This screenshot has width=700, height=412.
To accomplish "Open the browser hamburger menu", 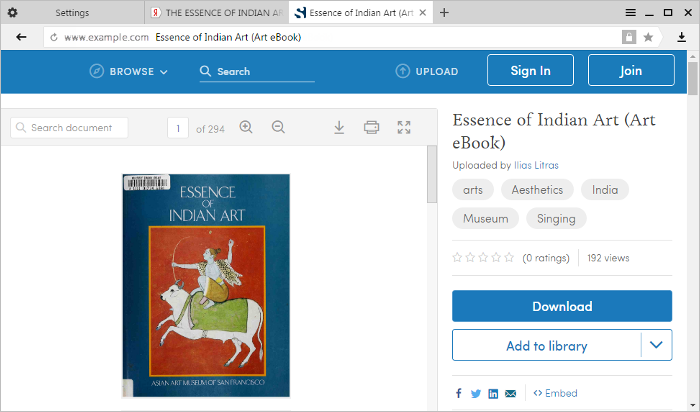I will point(630,12).
